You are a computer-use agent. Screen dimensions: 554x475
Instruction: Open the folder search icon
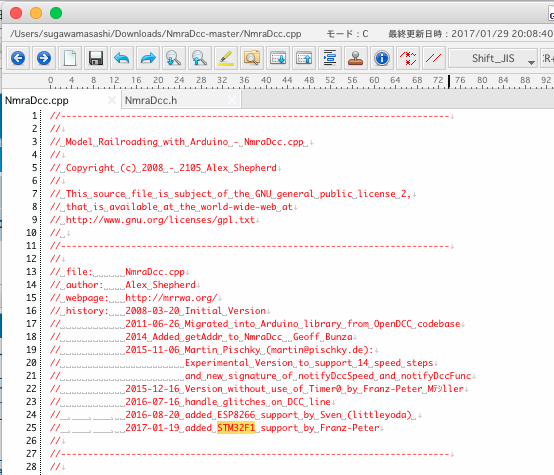[252, 58]
